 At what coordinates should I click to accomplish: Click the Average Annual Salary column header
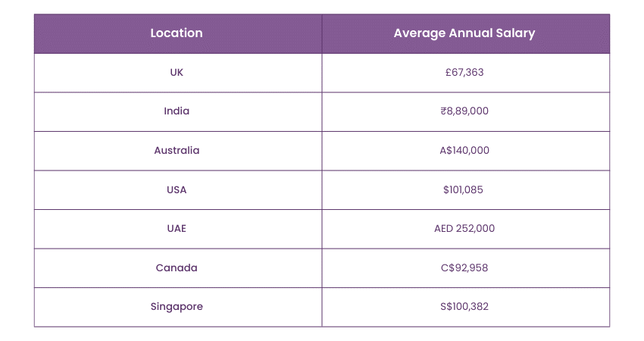click(x=464, y=33)
